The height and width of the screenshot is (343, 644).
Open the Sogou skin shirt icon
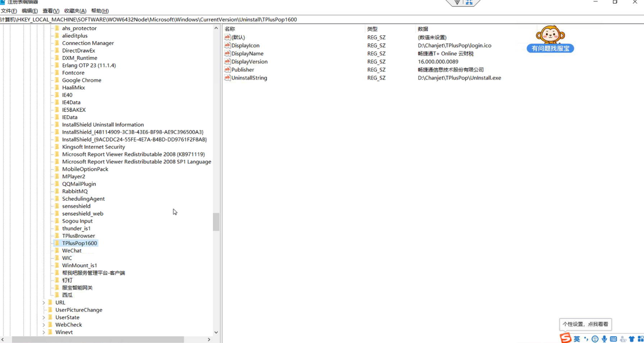click(x=632, y=339)
